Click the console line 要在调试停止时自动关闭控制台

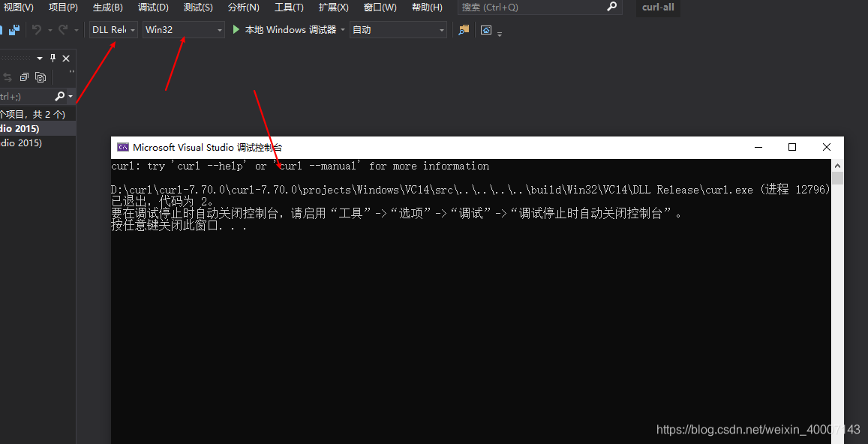pos(397,214)
